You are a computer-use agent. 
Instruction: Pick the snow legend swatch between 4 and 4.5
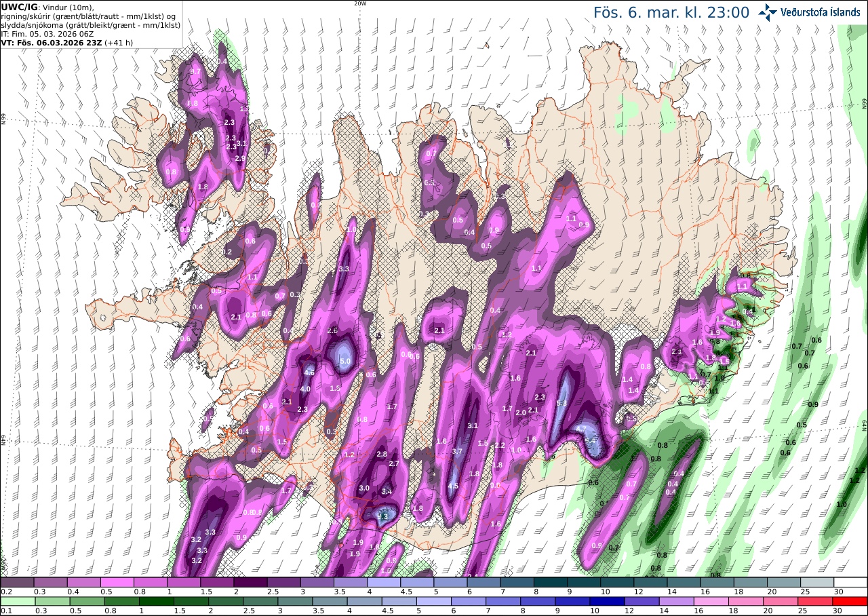click(x=384, y=582)
